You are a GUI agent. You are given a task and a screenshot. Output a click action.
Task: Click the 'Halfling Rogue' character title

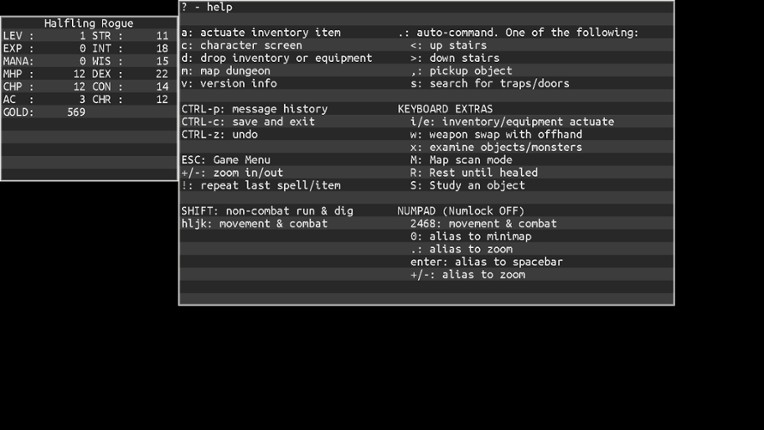(89, 23)
